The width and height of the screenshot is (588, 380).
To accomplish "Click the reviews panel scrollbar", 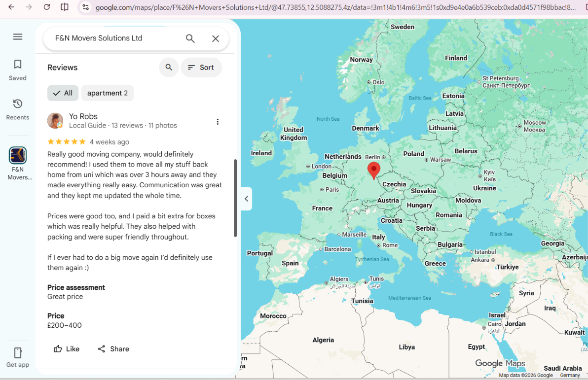I will (x=235, y=198).
